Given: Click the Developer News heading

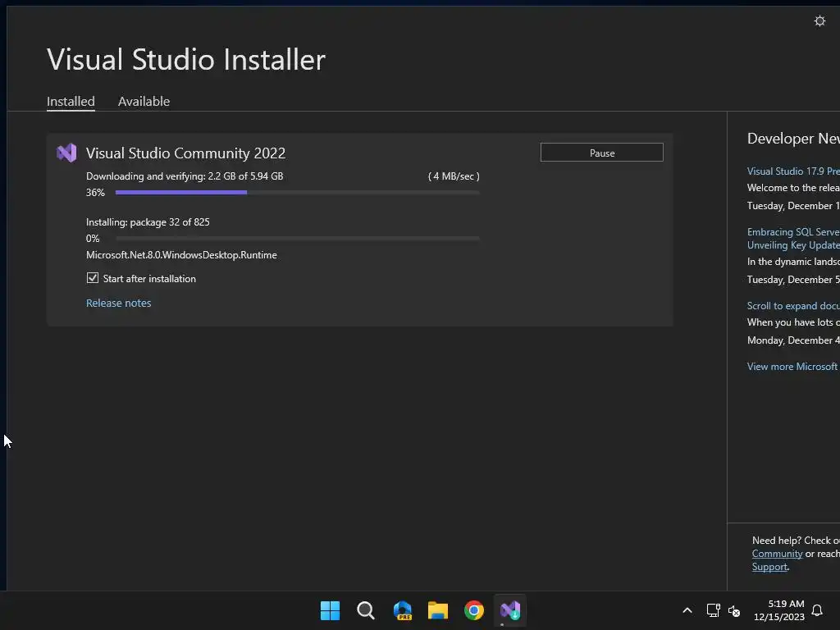Looking at the screenshot, I should point(793,139).
